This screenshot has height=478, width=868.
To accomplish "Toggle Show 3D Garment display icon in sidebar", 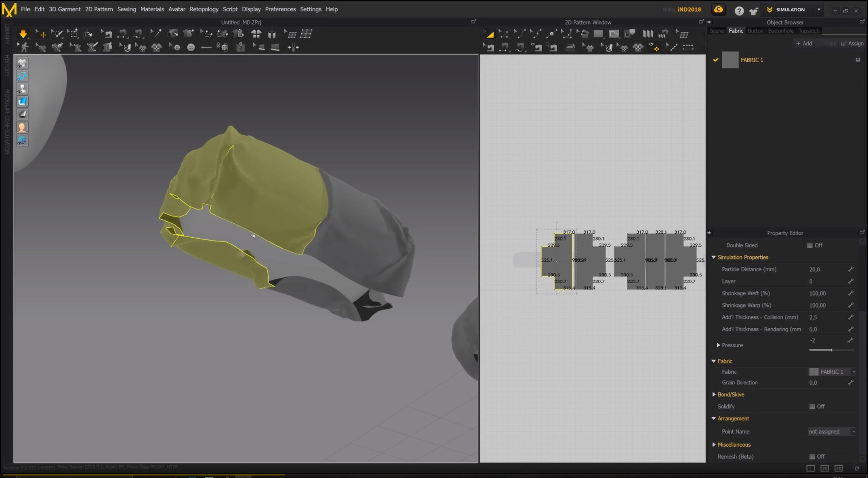I will (22, 63).
